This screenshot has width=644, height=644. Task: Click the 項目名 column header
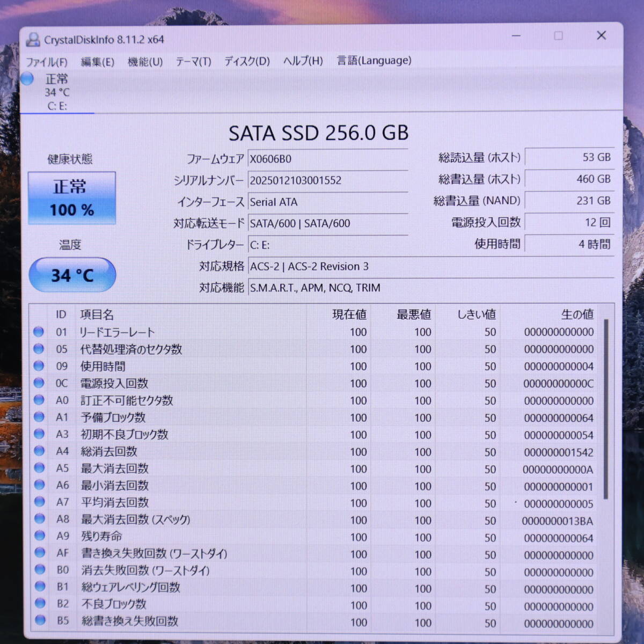97,314
